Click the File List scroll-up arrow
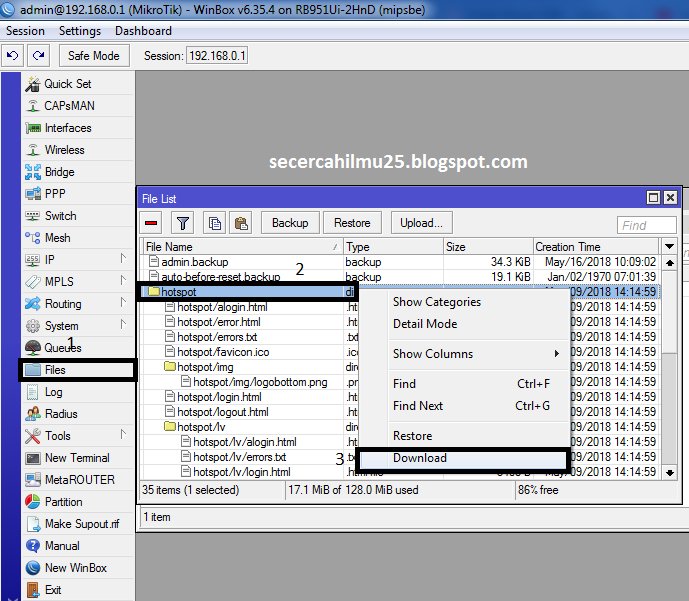This screenshot has height=601, width=689. pyautogui.click(x=670, y=263)
